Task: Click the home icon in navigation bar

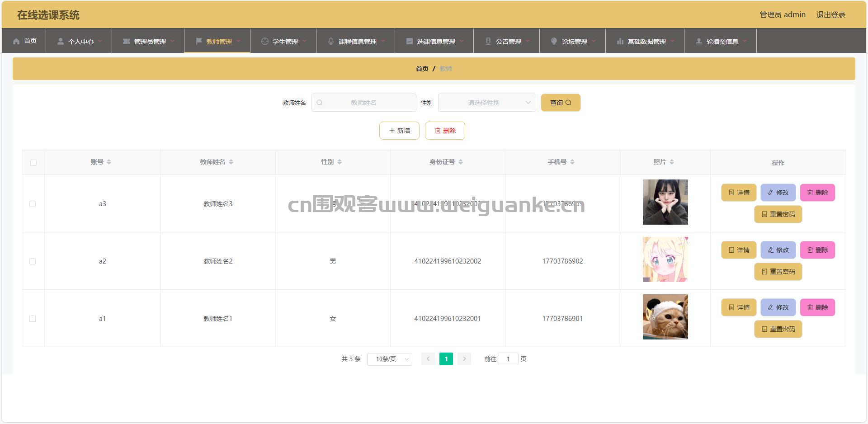Action: pyautogui.click(x=16, y=41)
